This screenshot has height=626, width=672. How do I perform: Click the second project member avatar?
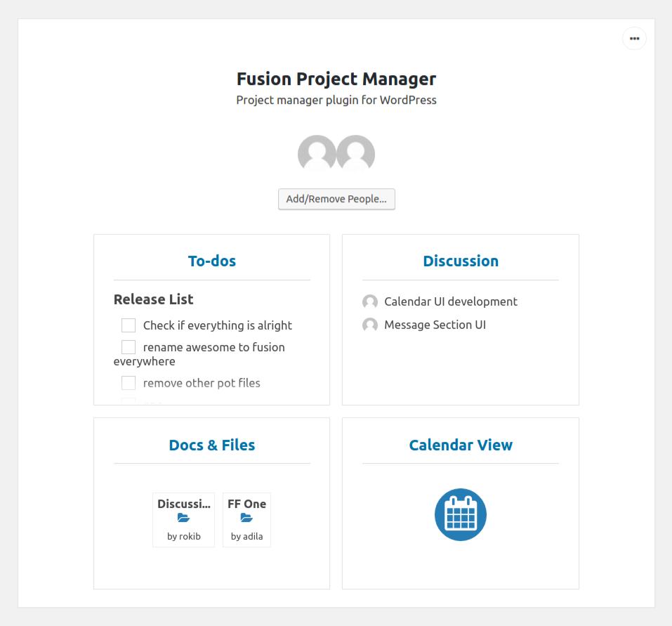pyautogui.click(x=356, y=153)
